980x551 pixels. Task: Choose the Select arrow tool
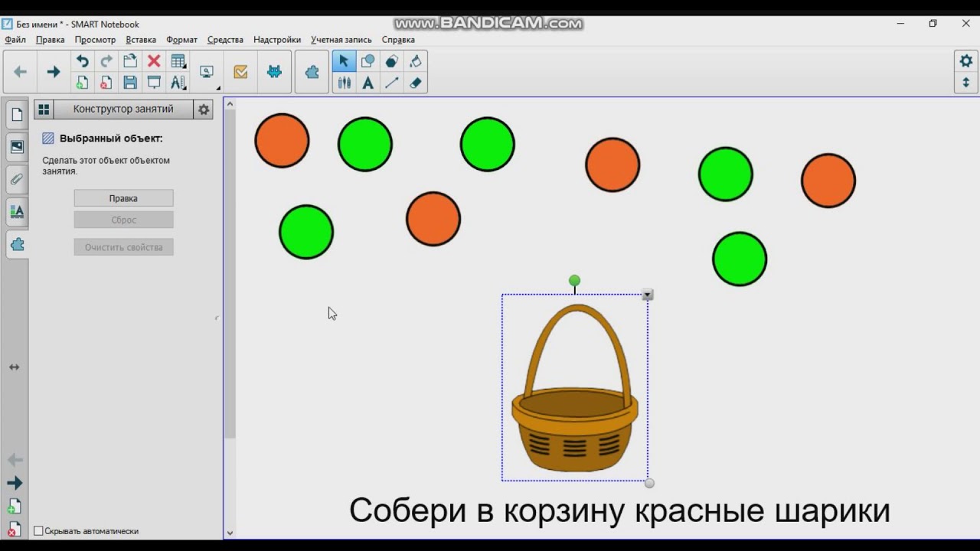(343, 61)
